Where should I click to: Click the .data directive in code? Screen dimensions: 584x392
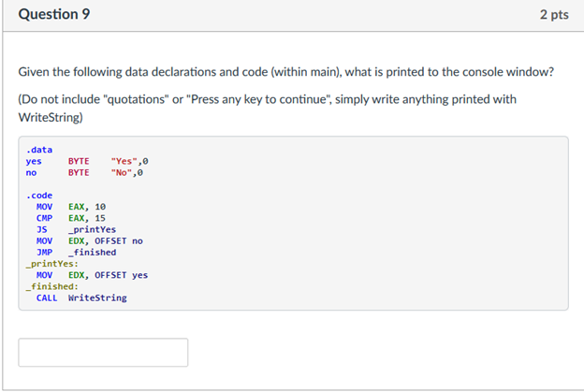[39, 150]
